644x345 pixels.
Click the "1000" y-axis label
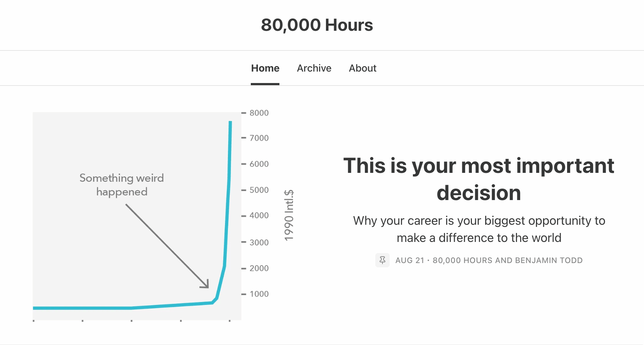coord(259,294)
